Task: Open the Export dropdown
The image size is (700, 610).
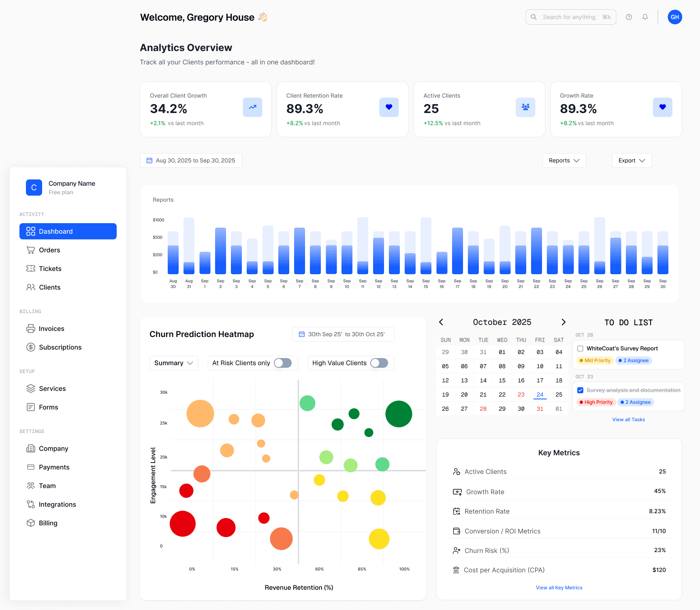Action: coord(632,160)
